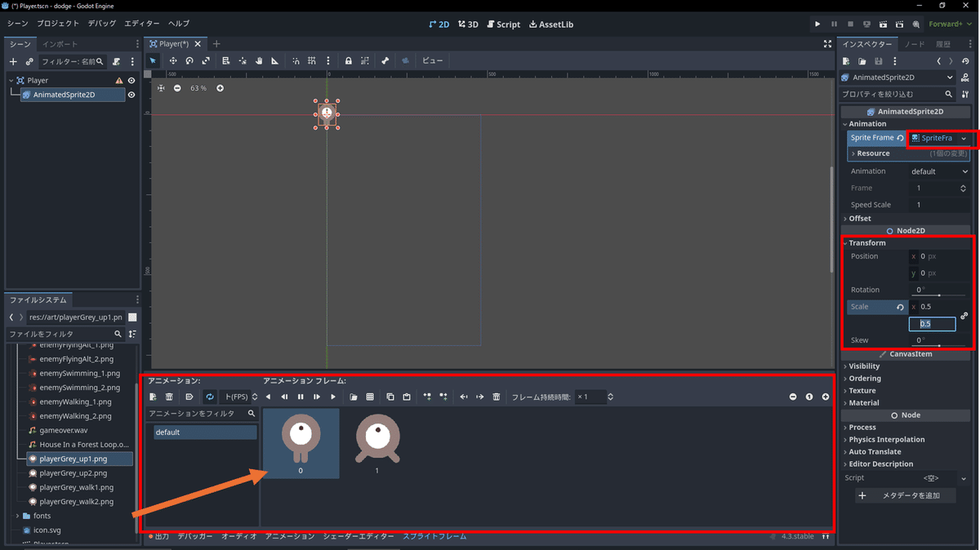Add a new child node with plus icon

pos(13,61)
